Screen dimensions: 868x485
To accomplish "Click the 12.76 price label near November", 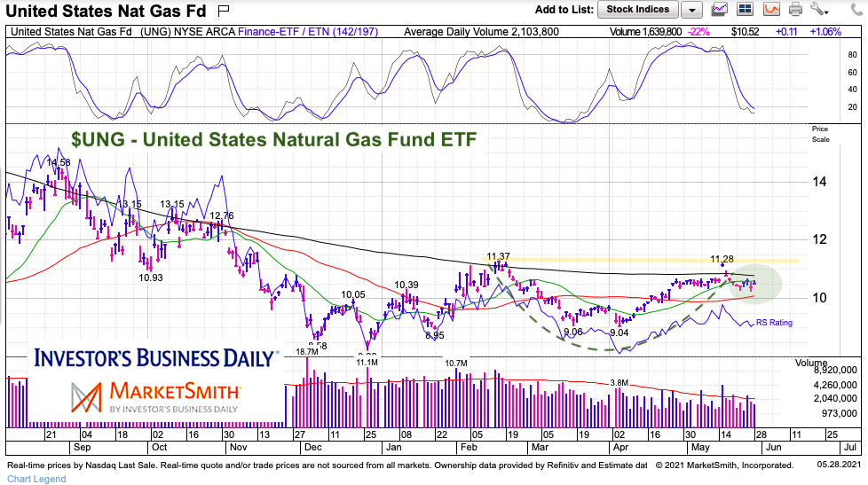I will click(x=222, y=215).
